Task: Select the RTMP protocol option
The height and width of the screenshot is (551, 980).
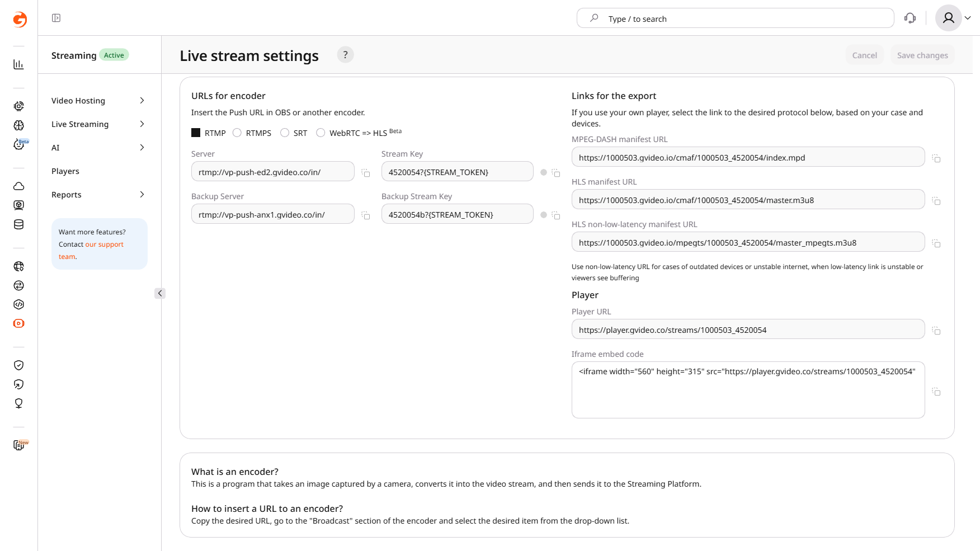Action: click(196, 133)
